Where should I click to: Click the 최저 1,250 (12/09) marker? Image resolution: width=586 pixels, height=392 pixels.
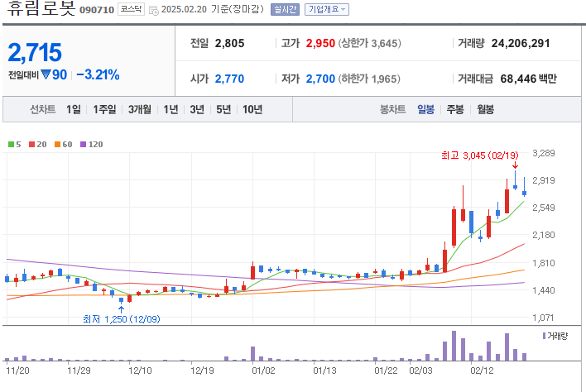[x=122, y=319]
